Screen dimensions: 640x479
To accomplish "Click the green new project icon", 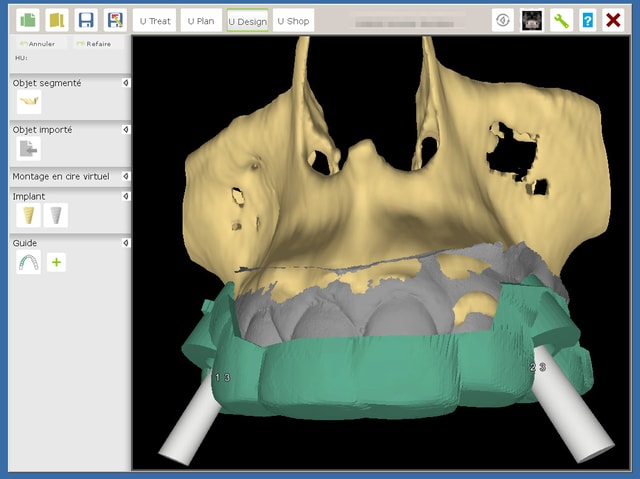I will coord(29,20).
